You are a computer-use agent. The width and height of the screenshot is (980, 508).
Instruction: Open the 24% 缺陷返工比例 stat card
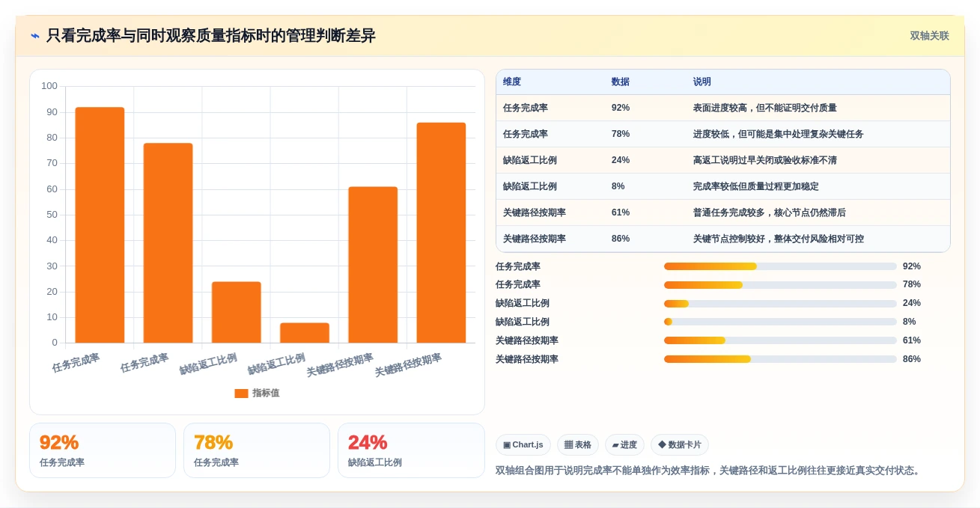click(x=411, y=450)
